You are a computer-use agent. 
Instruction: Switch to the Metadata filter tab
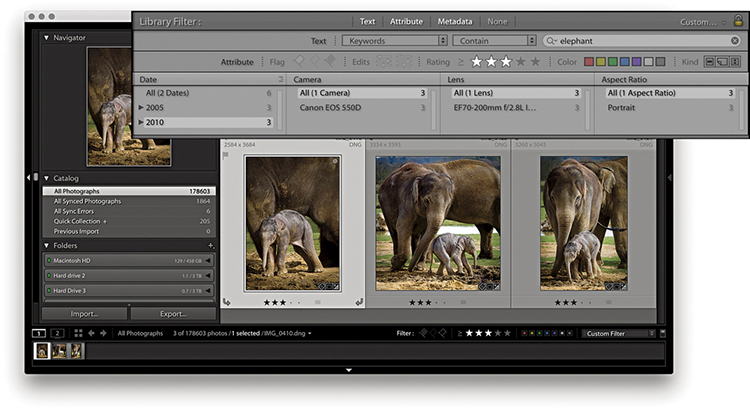coord(454,21)
